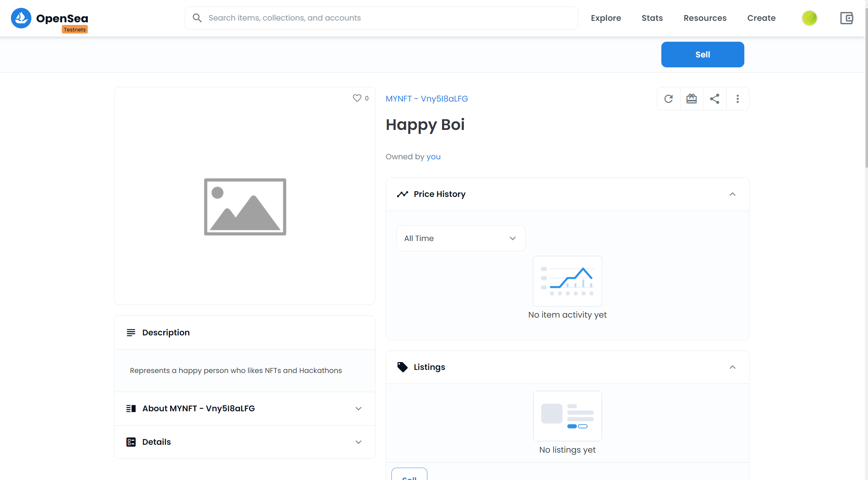This screenshot has height=480, width=868.
Task: Expand the Details section
Action: [245, 442]
